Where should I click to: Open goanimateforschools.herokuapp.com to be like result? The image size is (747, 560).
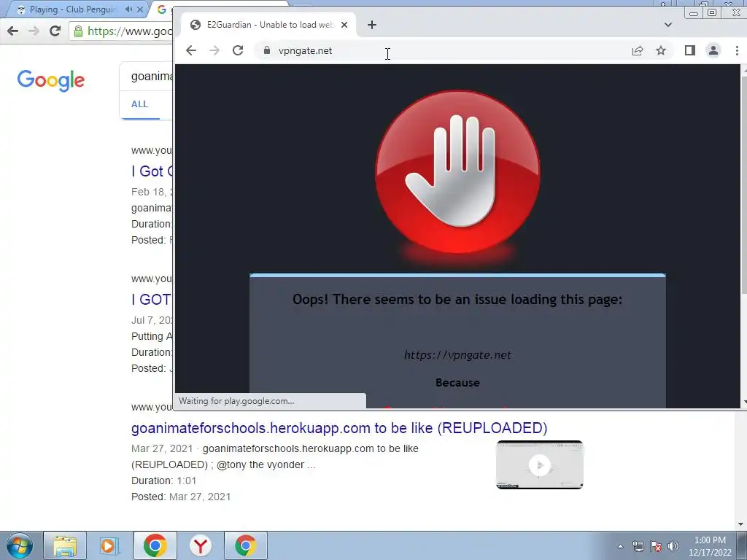click(x=339, y=427)
